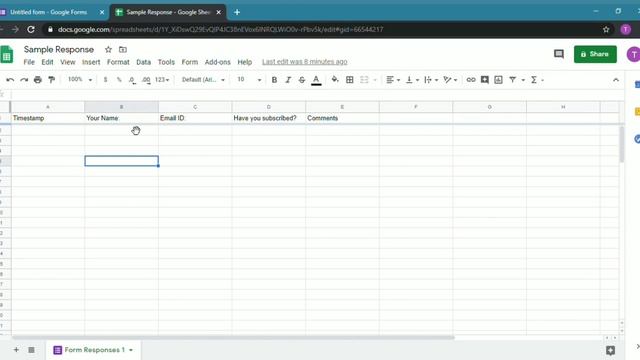Format as percent with the percent icon
640x360 pixels.
(x=119, y=80)
